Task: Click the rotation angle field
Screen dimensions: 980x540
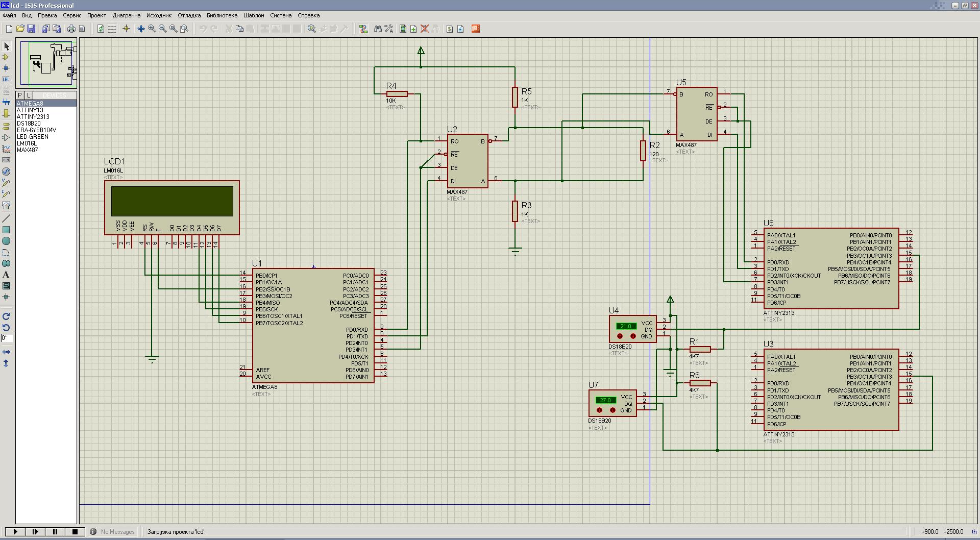Action: pos(7,338)
